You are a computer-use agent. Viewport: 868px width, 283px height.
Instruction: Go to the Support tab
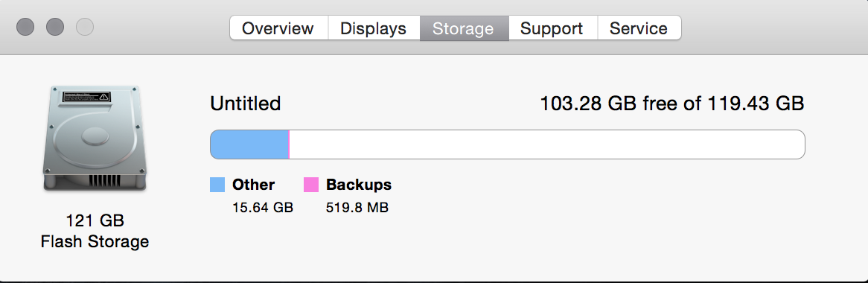click(x=552, y=28)
